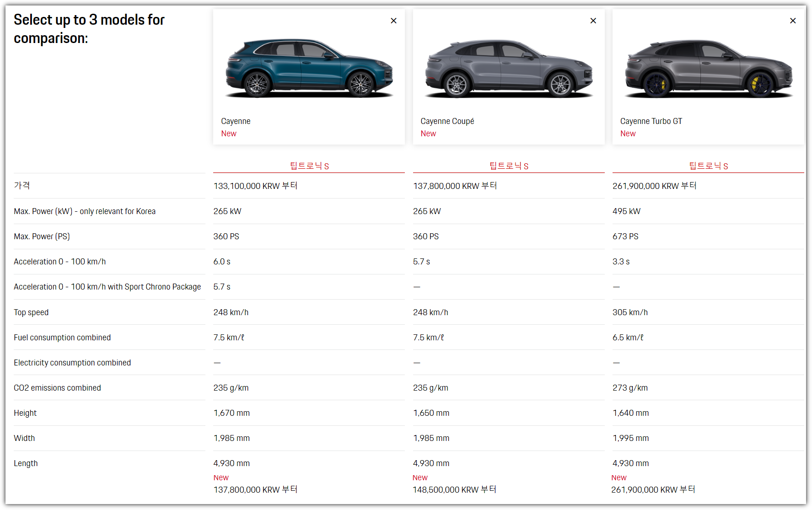Viewport: 812px width, 510px height.
Task: Click the Cayenne Coupé model name
Action: [x=447, y=121]
